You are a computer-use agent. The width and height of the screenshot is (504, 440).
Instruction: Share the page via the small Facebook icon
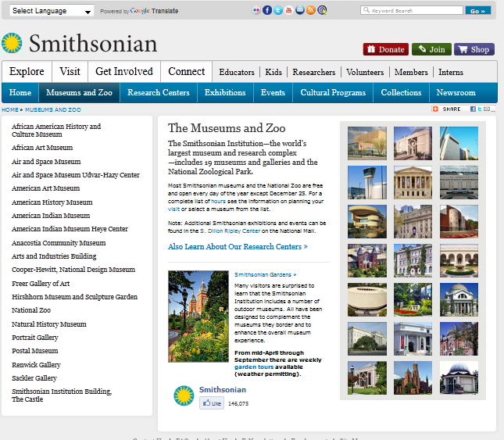click(473, 109)
